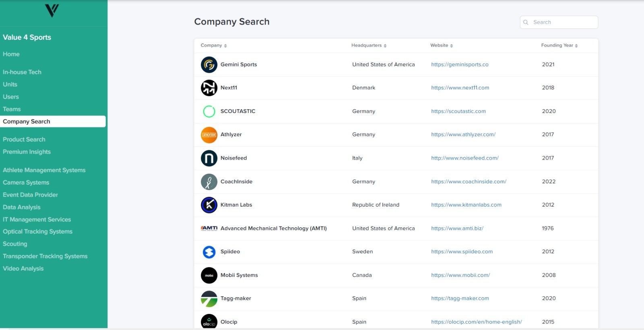
Task: Click the Value 4 Sports sidebar title
Action: (x=27, y=37)
